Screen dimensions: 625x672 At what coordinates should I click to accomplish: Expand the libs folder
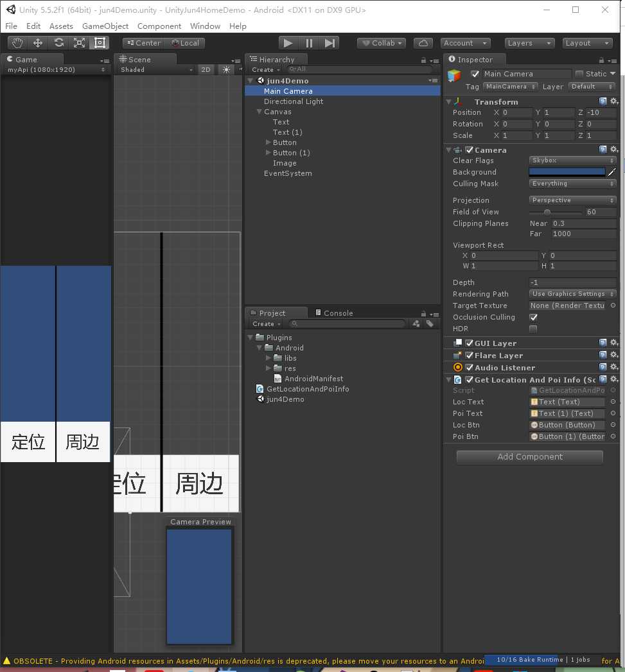[x=268, y=358]
